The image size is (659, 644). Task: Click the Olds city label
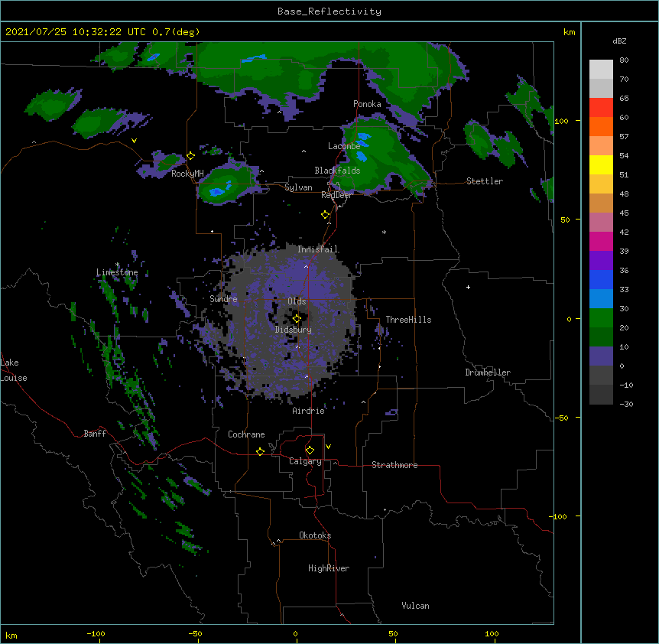tap(297, 301)
